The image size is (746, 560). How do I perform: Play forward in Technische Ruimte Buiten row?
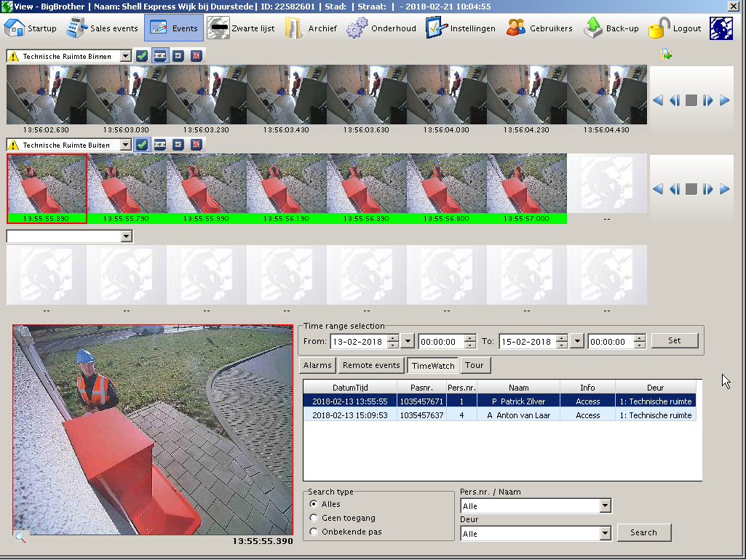click(x=725, y=189)
